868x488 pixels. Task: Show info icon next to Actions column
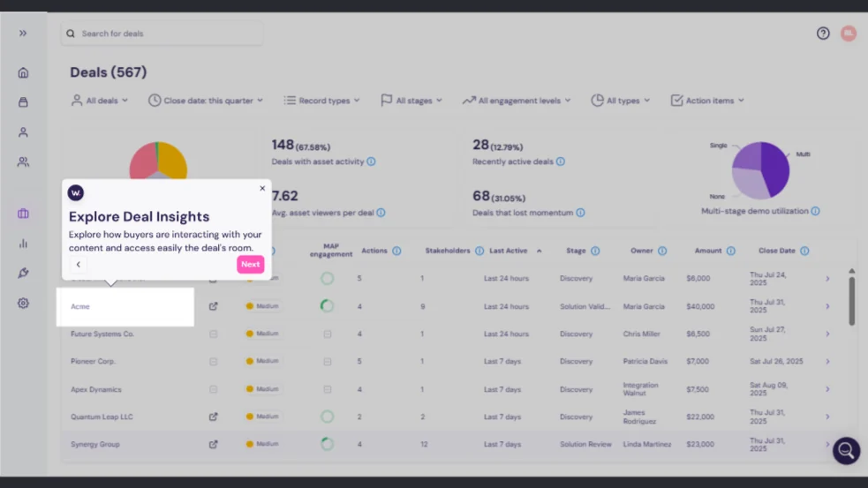pos(396,251)
